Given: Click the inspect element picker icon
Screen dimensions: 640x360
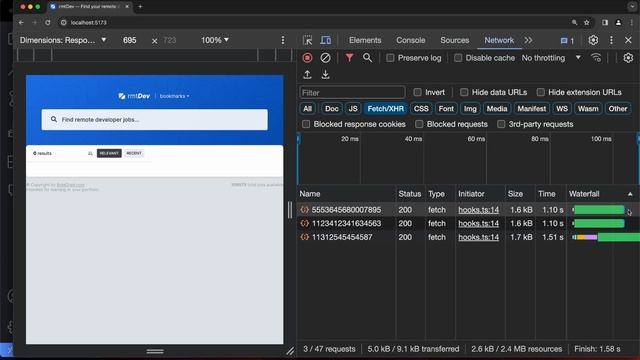Looking at the screenshot, I should click(x=307, y=40).
